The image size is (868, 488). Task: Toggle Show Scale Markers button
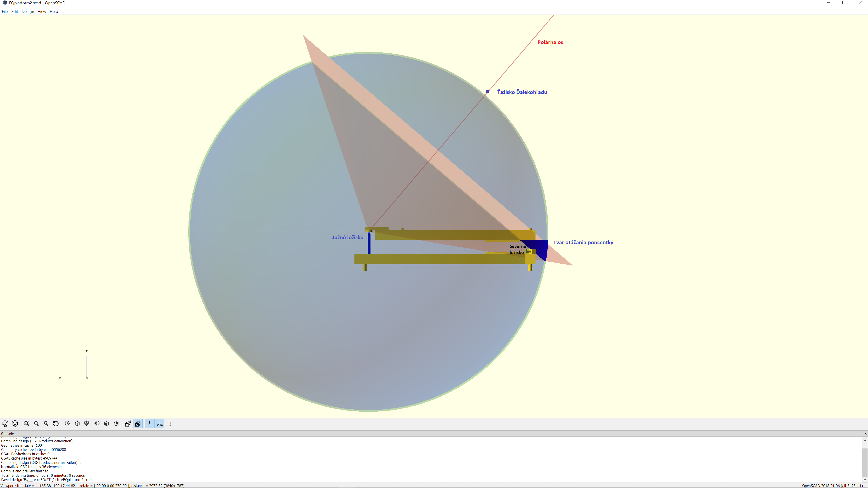pyautogui.click(x=160, y=424)
